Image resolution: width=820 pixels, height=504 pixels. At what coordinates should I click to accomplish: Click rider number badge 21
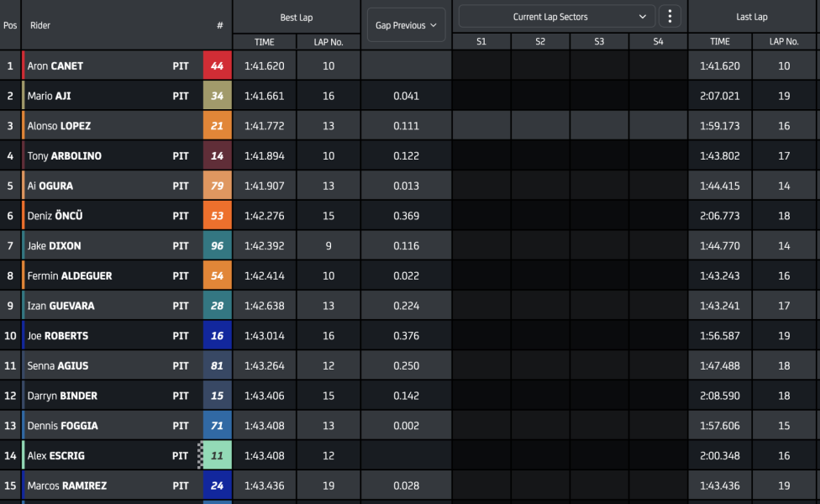point(217,126)
